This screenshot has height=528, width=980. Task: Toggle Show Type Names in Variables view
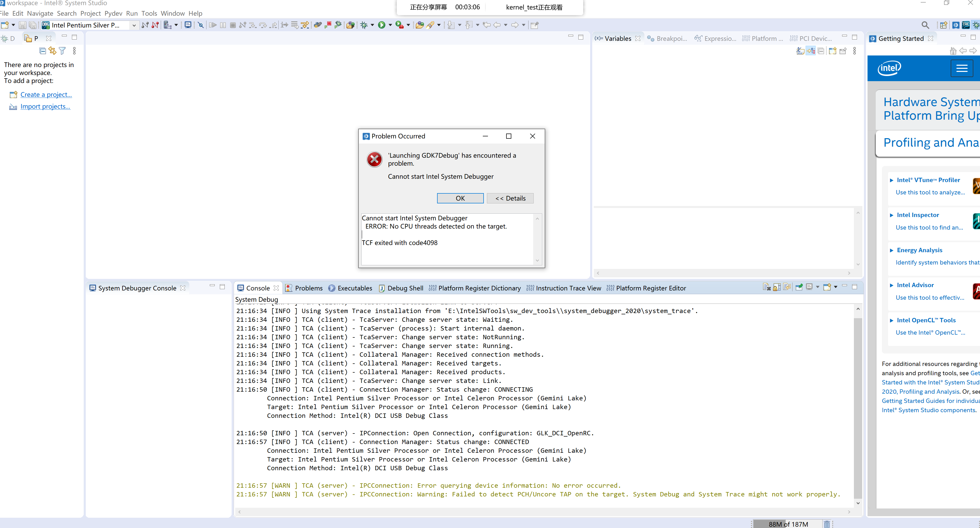tap(800, 51)
